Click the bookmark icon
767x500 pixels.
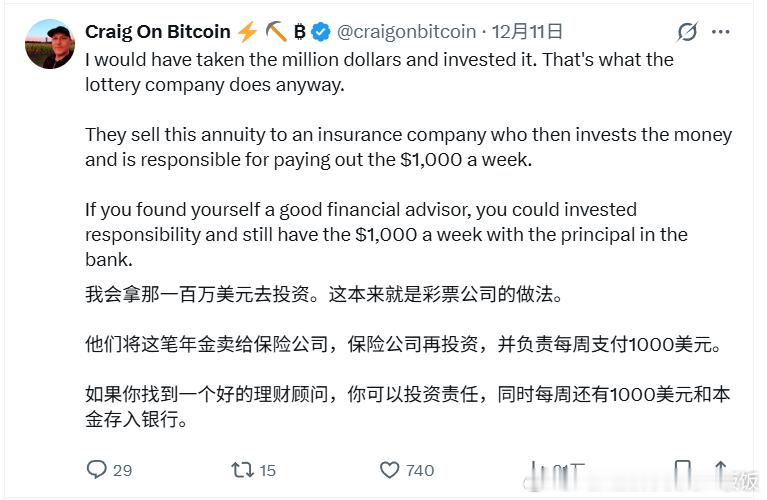point(682,469)
